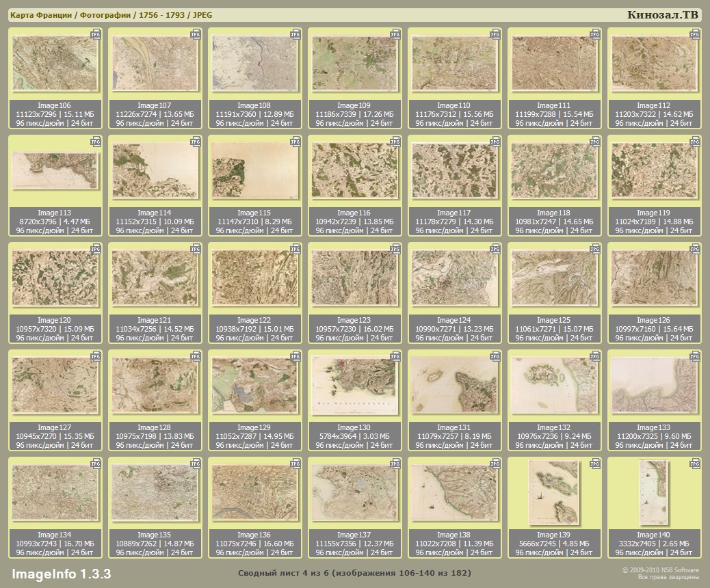Viewport: 710px width, 588px height.
Task: Select the JPG icon on Image140
Action: [695, 464]
